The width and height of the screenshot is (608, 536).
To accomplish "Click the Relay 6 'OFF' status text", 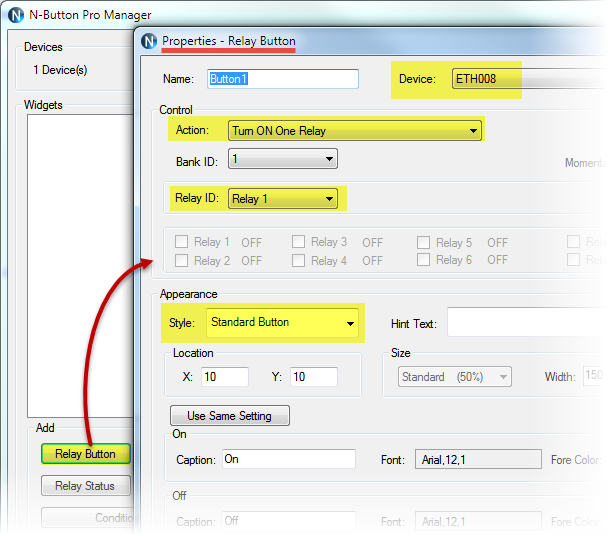I will pos(497,259).
